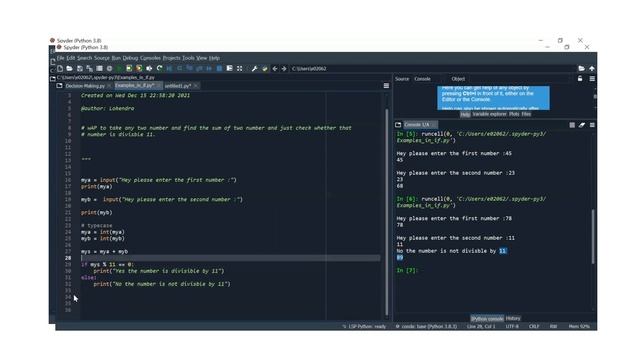Viewport: 640px width, 360px height.
Task: Open the Run menu
Action: click(x=116, y=58)
